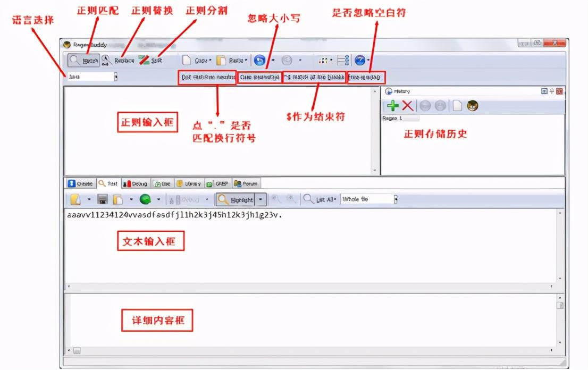Click into the test text input area
588x370 pixels.
310,246
